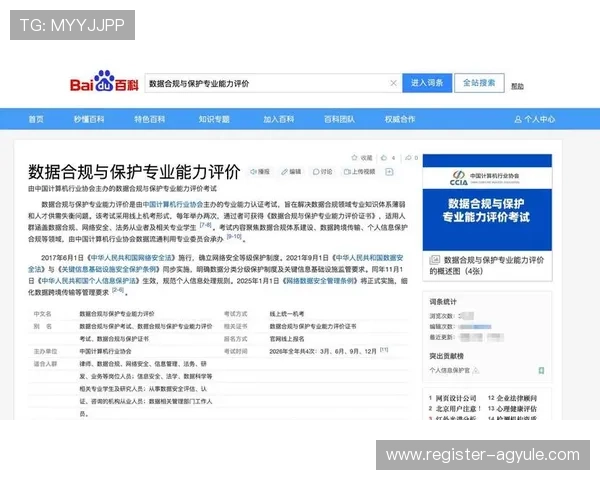
Task: Click the 相关证书 value text
Action: point(313,327)
